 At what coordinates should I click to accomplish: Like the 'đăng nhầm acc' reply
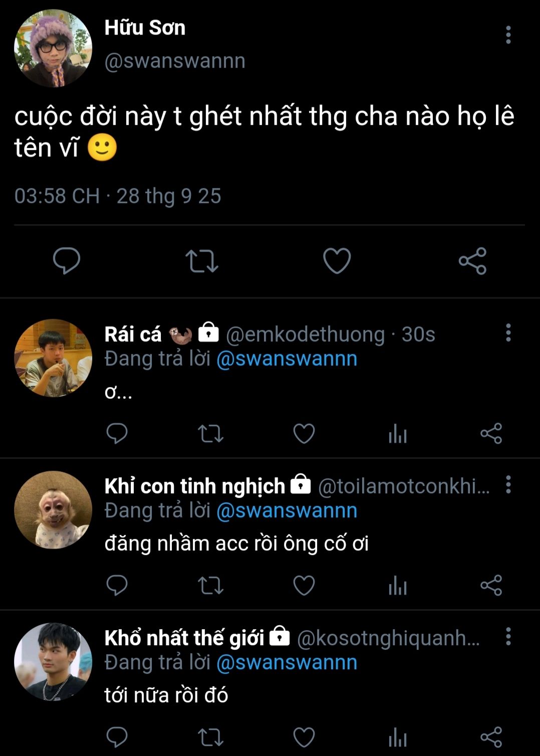click(x=304, y=586)
